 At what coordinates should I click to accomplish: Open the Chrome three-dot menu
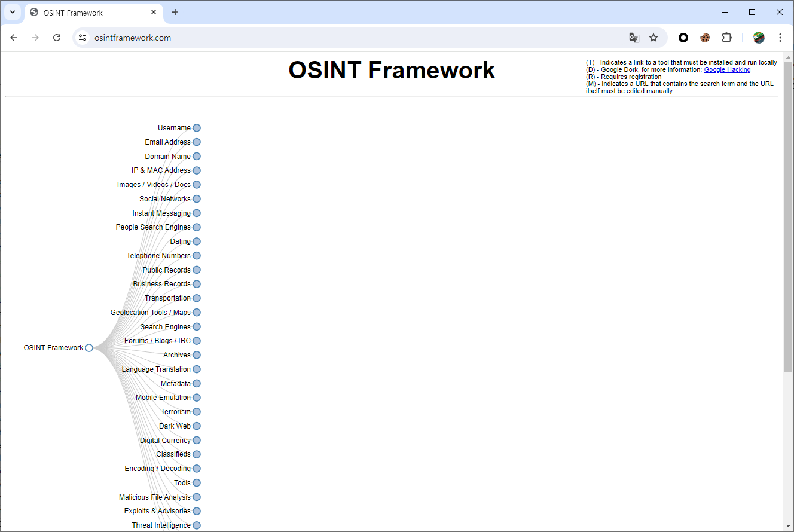point(780,38)
